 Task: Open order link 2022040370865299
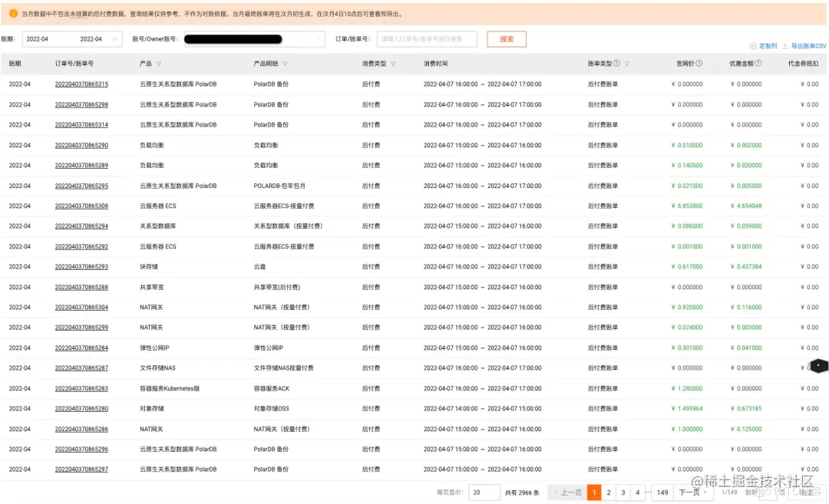pyautogui.click(x=81, y=328)
